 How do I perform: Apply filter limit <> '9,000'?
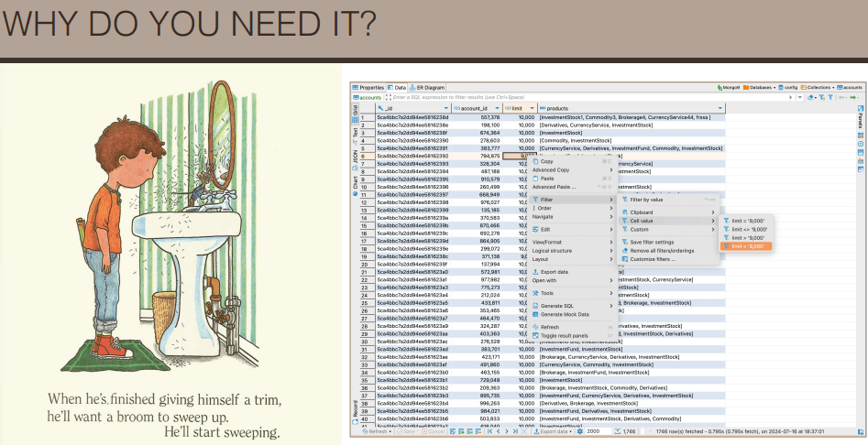[746, 230]
